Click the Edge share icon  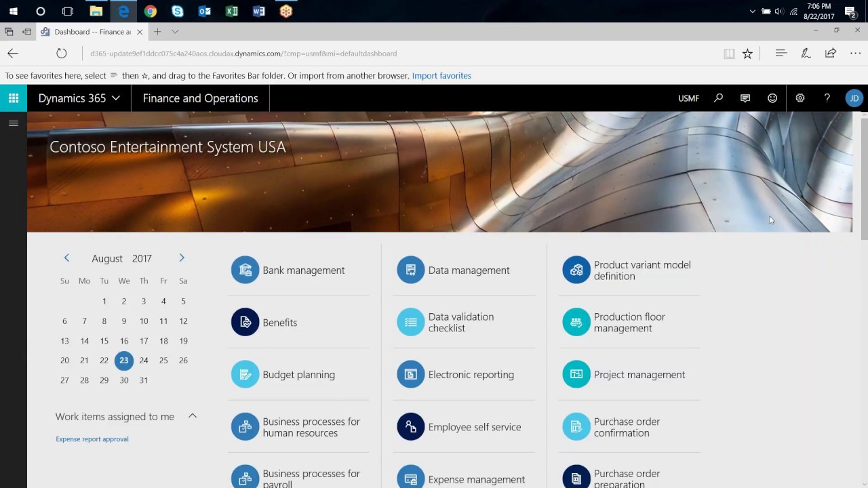pos(830,53)
